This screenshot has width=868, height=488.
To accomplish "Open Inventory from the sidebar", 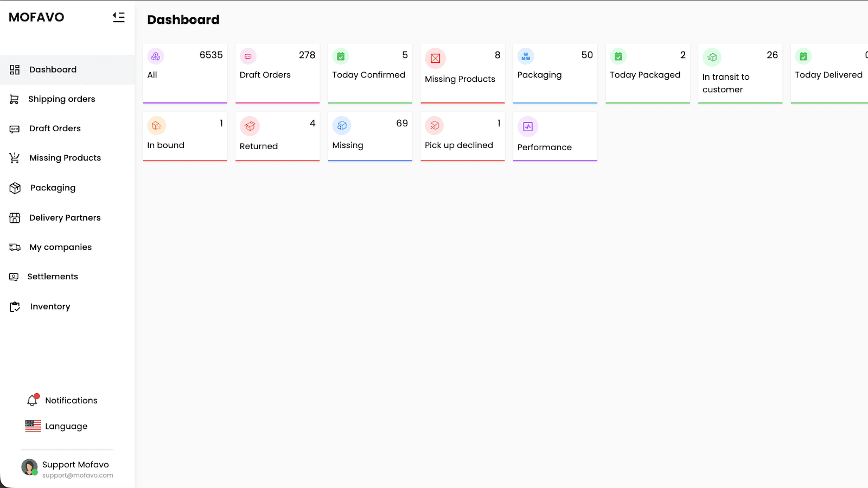I will pos(50,306).
